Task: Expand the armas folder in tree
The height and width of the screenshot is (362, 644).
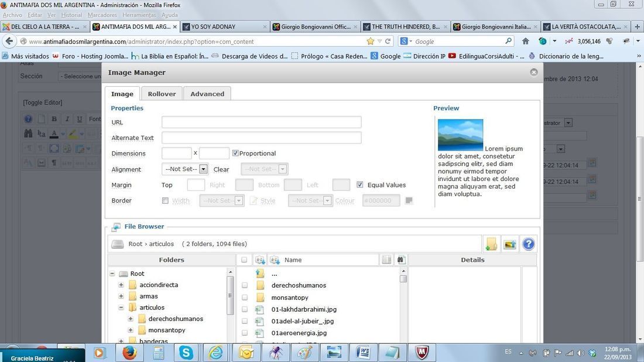Action: (121, 296)
